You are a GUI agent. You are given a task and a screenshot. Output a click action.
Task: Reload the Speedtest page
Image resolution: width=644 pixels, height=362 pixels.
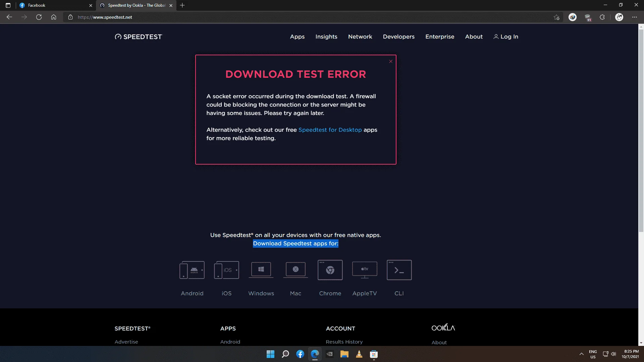[39, 17]
